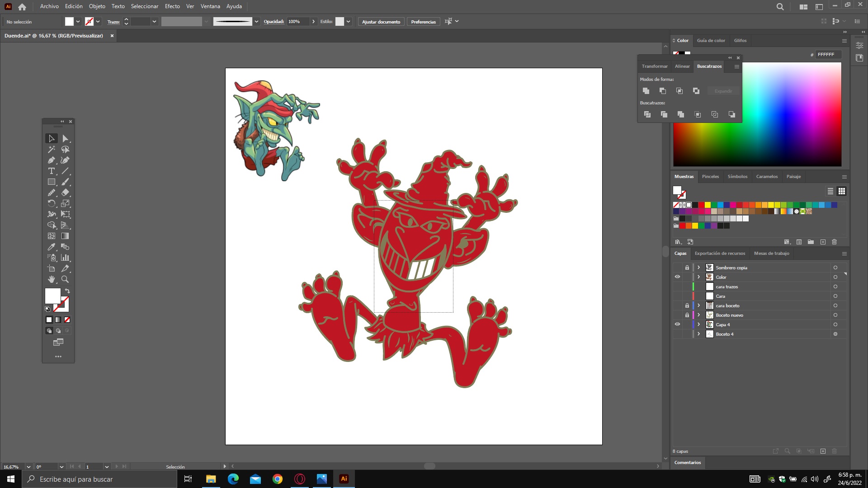This screenshot has width=868, height=488.
Task: Click Minus Front shape mode in Buscatrazos
Action: coord(663,91)
